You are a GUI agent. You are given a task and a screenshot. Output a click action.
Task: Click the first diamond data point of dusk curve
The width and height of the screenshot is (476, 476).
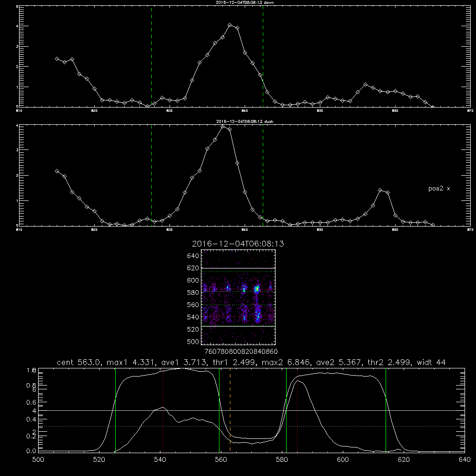coord(57,171)
